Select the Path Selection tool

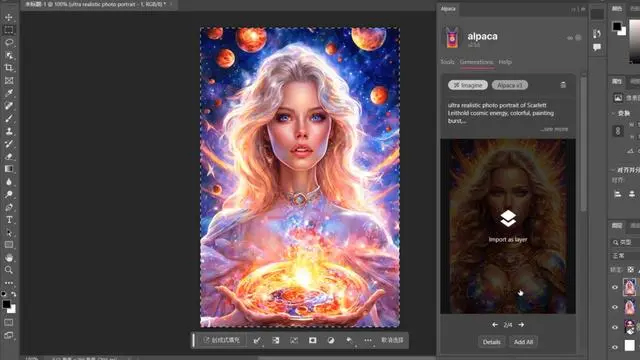[x=9, y=232]
